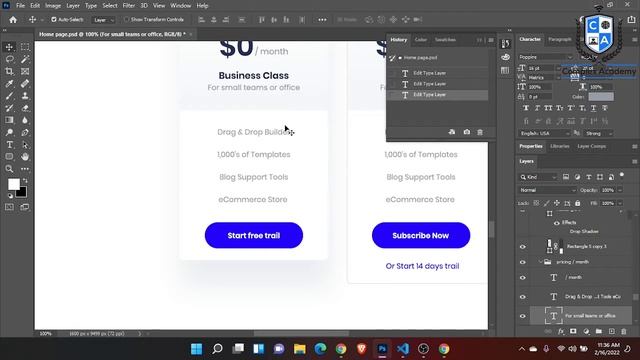
Task: Select the Blur tool
Action: point(25,120)
